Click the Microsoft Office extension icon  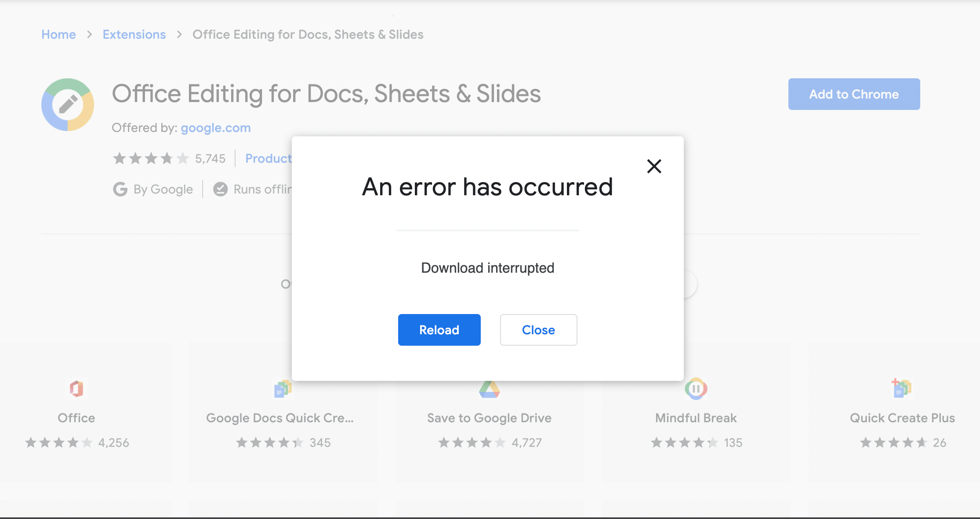coord(77,389)
